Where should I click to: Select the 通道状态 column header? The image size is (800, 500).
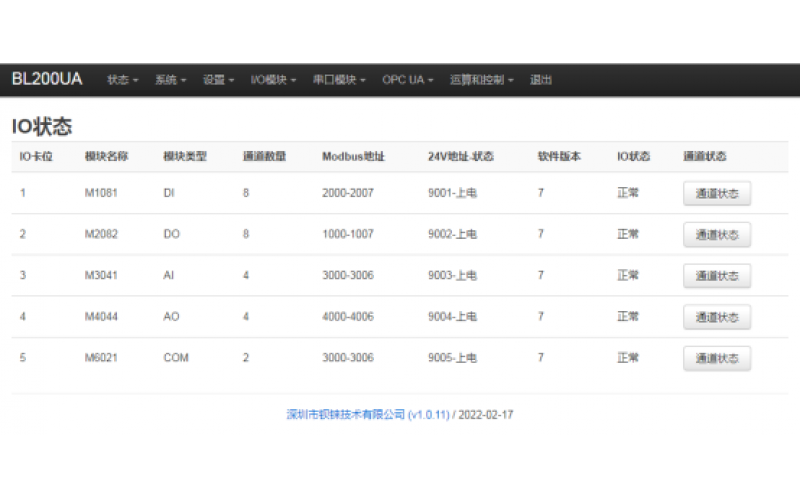tap(705, 157)
